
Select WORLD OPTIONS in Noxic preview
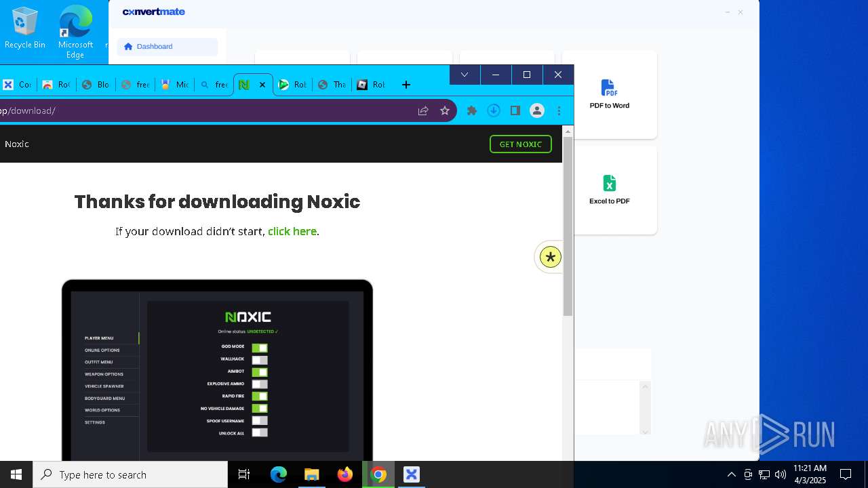coord(102,410)
